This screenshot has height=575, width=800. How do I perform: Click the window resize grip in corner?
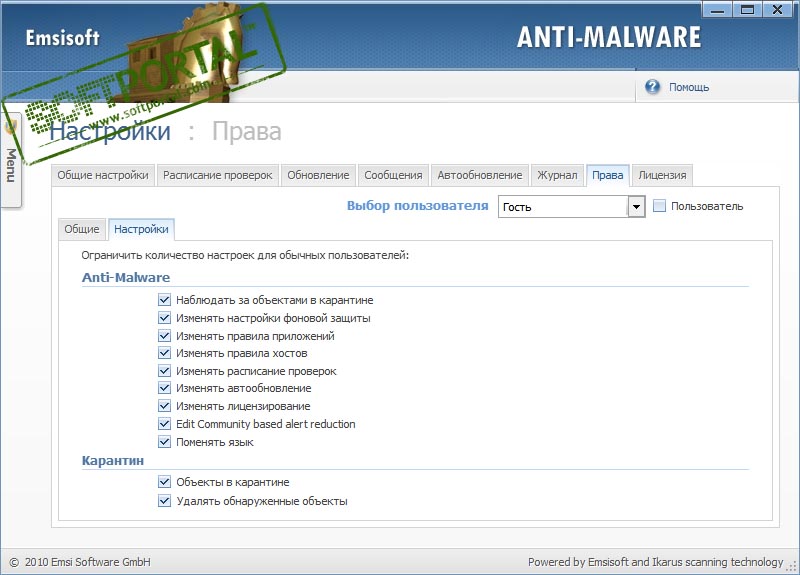coord(792,567)
